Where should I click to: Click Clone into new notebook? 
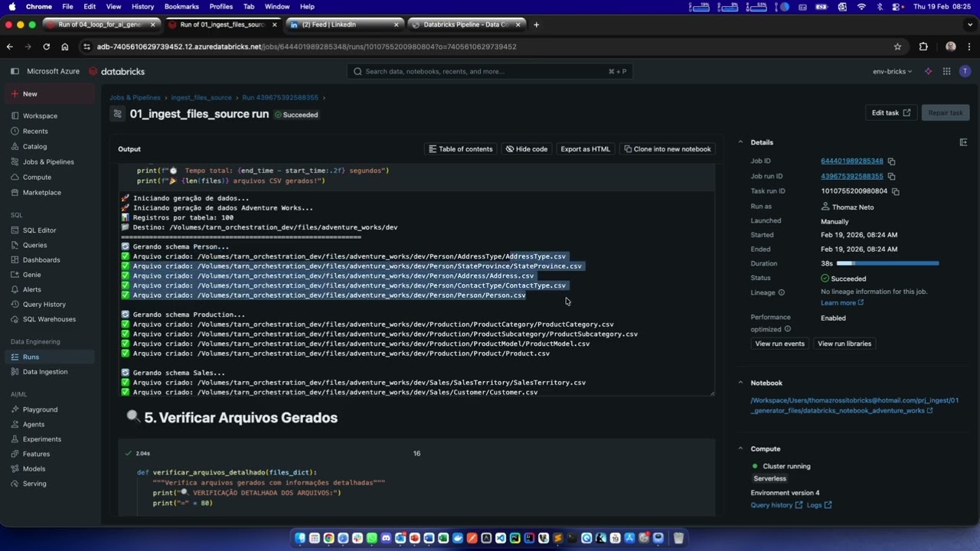(668, 149)
